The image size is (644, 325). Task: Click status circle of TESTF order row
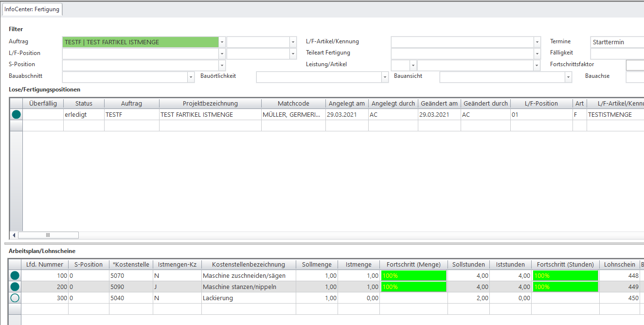coord(16,115)
